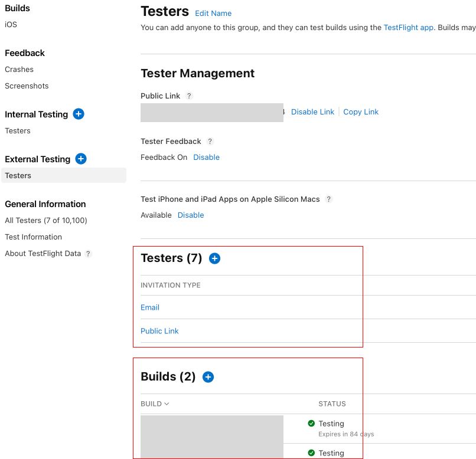
Task: Add a new External Testing group
Action: pos(81,159)
